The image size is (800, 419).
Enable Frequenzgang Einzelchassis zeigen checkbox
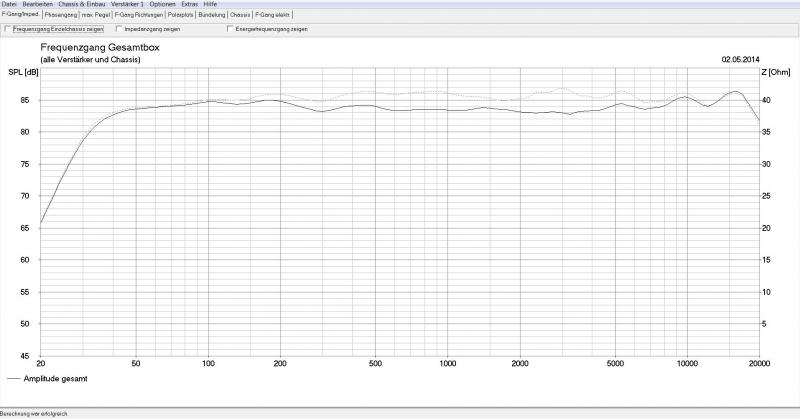coord(9,29)
